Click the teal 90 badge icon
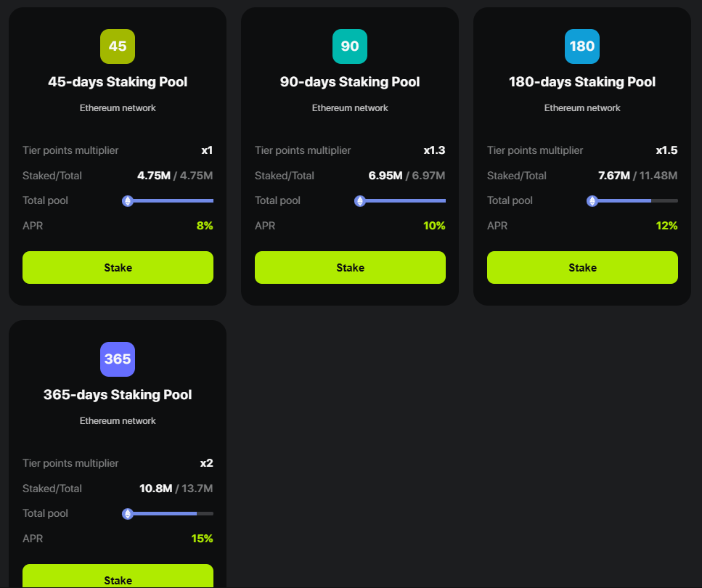 (x=350, y=46)
